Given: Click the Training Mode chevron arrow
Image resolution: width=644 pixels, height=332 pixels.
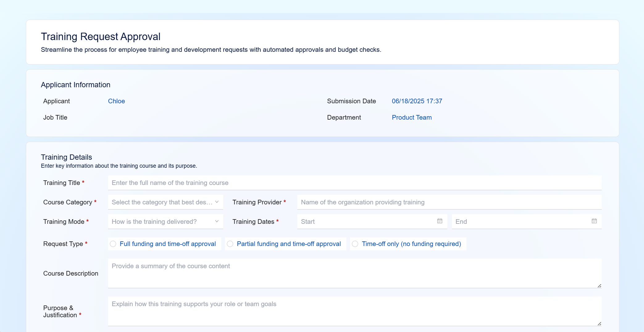Looking at the screenshot, I should click(217, 221).
